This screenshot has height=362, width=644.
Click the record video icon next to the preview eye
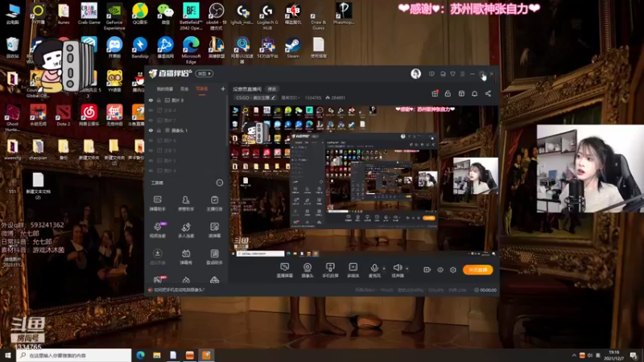pos(427,269)
